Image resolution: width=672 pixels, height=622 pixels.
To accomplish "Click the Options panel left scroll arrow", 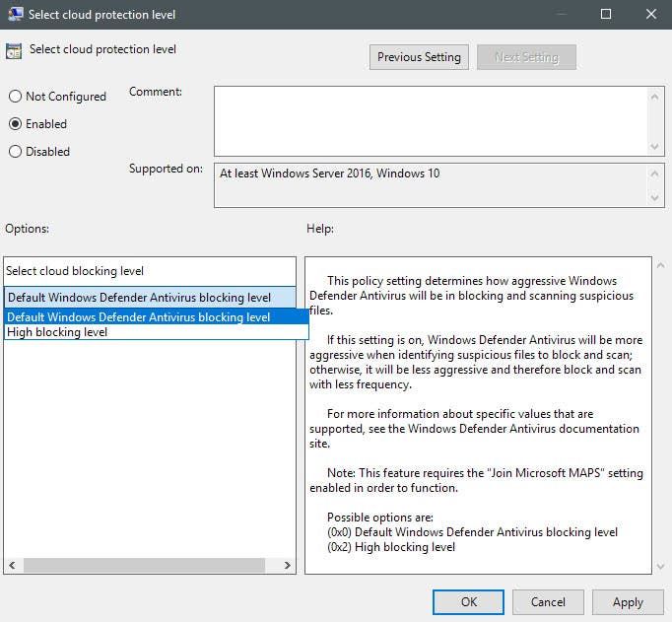I will 12,565.
